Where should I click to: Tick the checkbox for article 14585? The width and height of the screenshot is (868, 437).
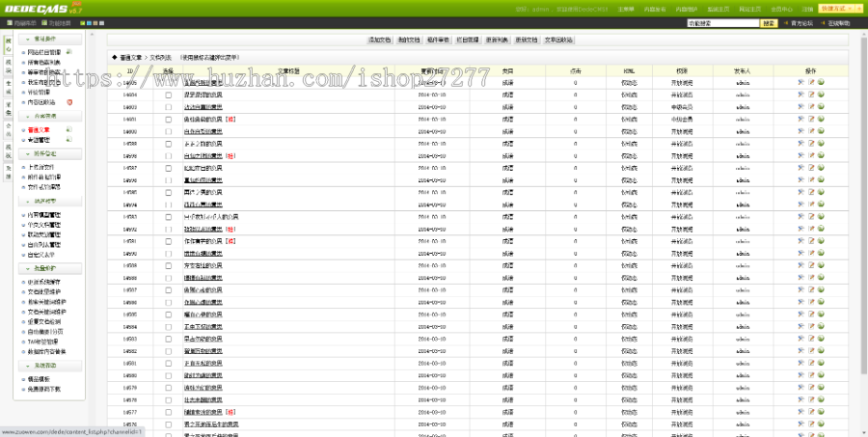168,314
